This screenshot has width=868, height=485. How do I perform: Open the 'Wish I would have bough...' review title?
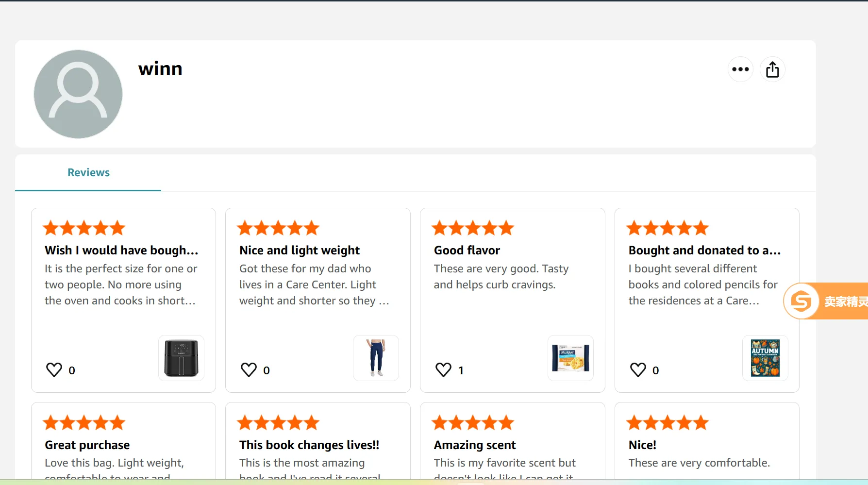(x=121, y=251)
